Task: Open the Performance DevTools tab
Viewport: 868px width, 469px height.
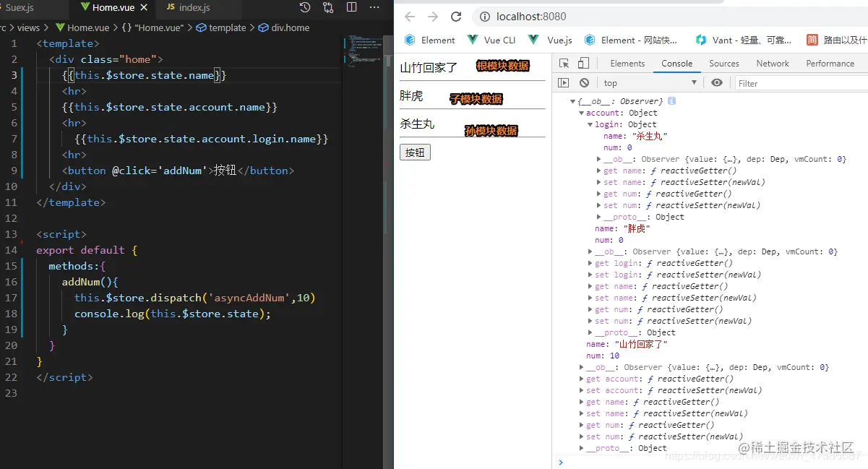Action: (830, 64)
